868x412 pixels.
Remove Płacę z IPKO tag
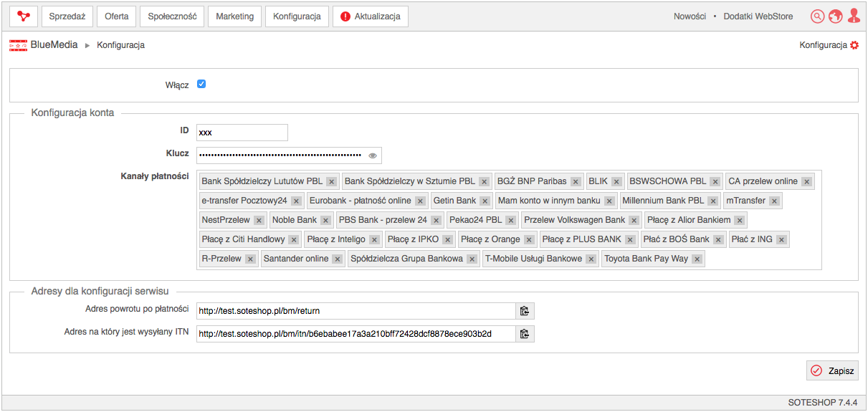[447, 240]
